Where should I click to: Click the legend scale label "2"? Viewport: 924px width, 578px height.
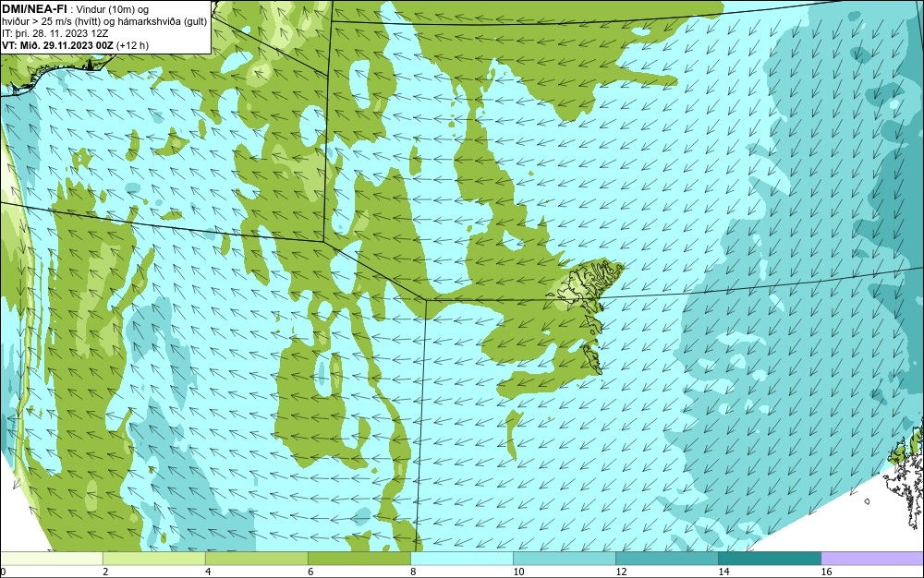[x=105, y=572]
